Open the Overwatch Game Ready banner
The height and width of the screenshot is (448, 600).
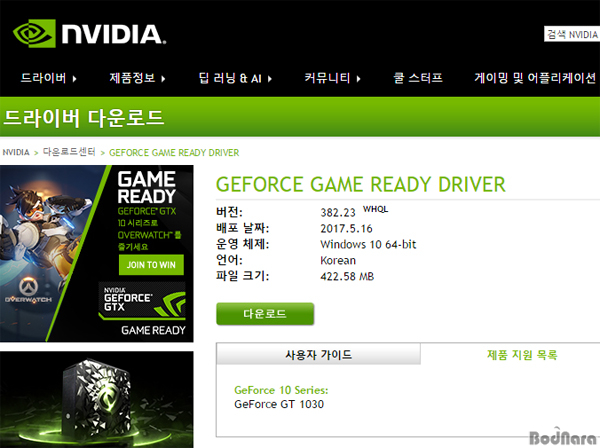coord(96,253)
